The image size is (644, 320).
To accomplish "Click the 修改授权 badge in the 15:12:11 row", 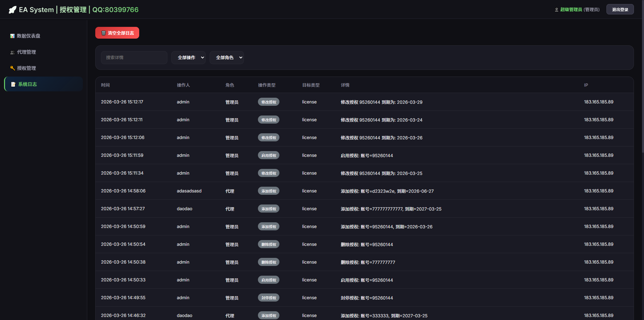I will click(x=269, y=120).
